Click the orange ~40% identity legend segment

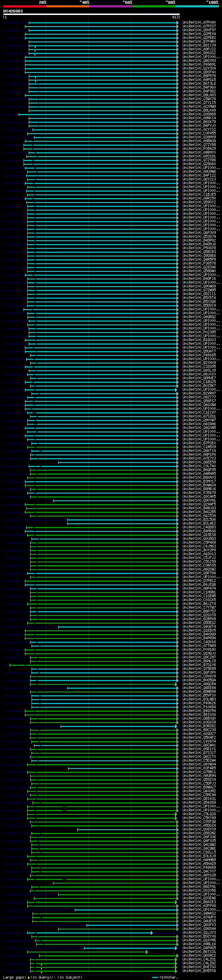pos(68,6)
